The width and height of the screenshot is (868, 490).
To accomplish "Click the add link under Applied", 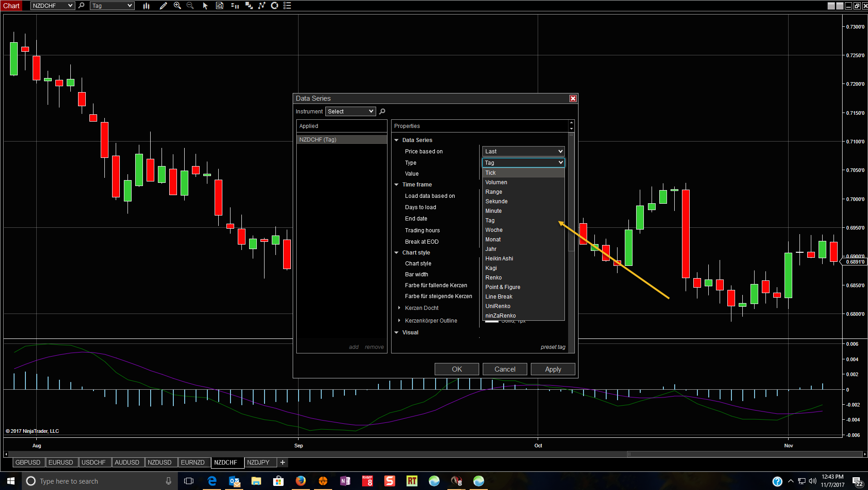I will tap(354, 347).
